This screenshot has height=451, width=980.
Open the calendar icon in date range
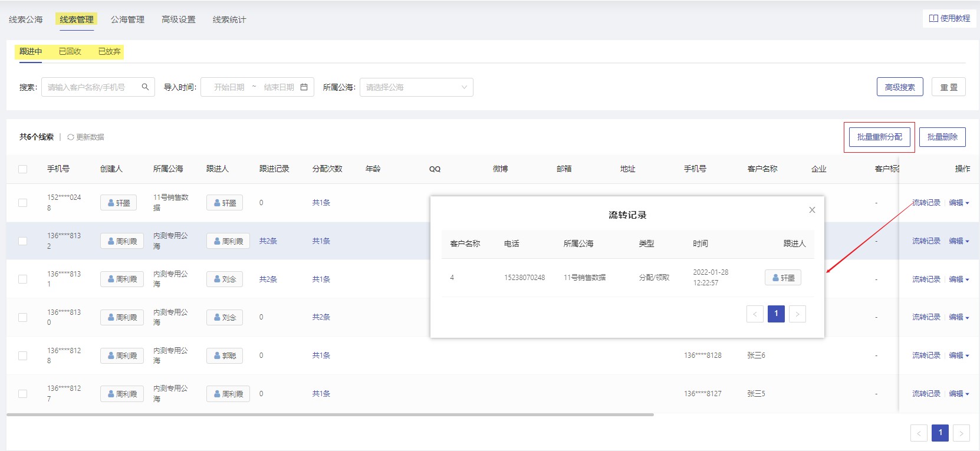click(304, 87)
